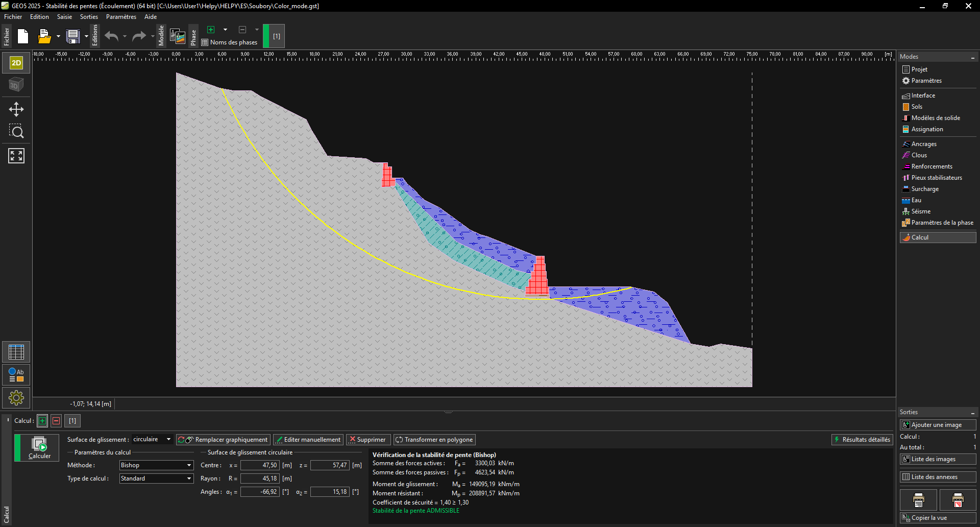Open the Ab labels display settings
980x527 pixels.
(16, 375)
